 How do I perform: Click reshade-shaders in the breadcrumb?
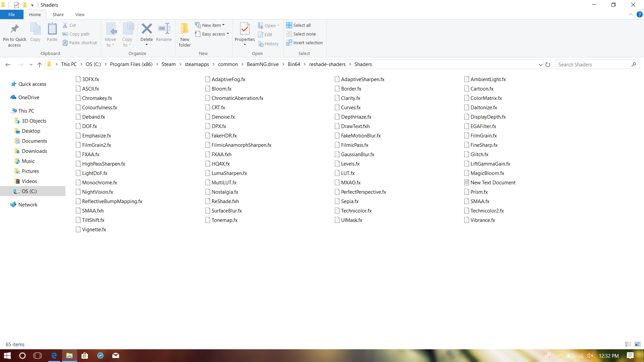327,64
